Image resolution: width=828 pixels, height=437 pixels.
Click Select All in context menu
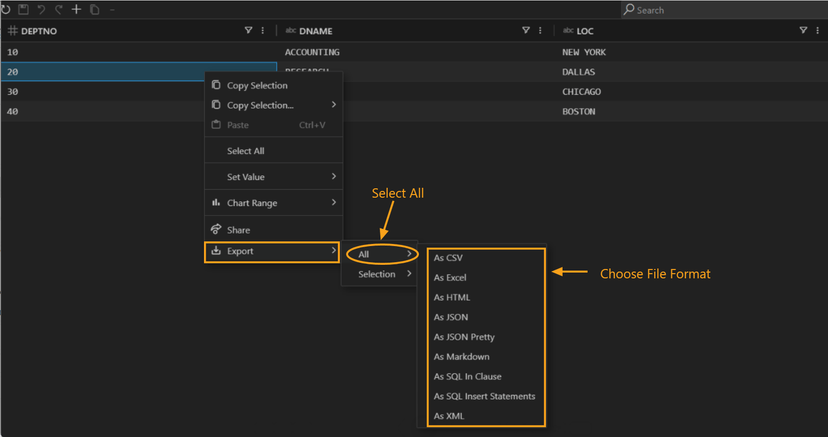274,150
